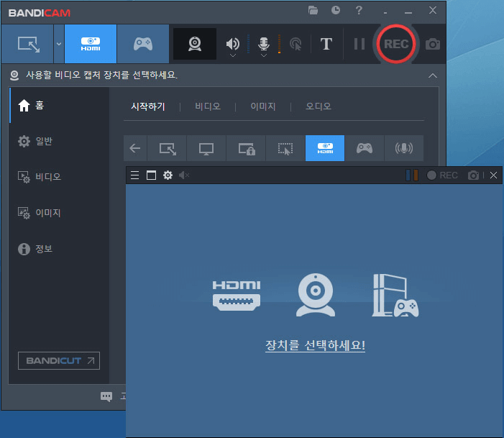Open the screen mode dropdown arrow

click(x=59, y=44)
